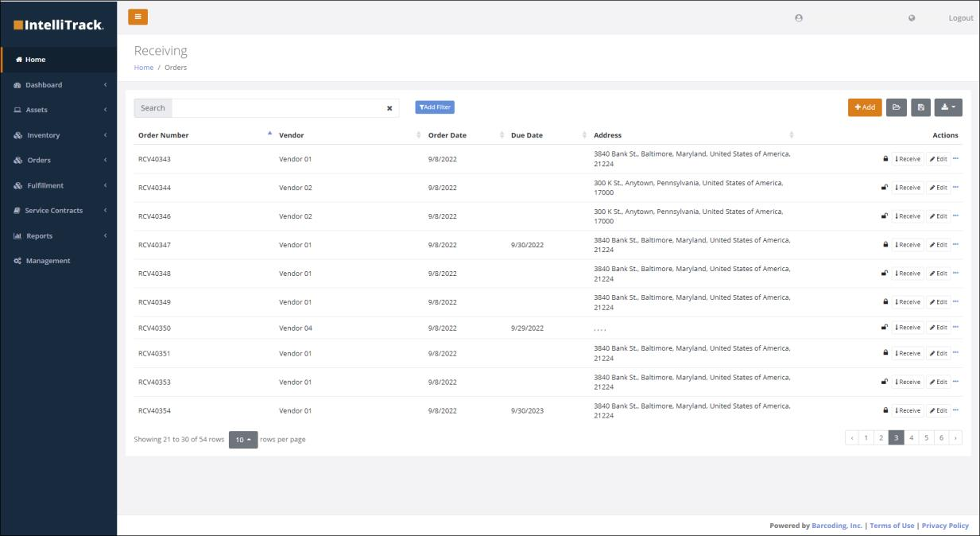The height and width of the screenshot is (536, 980).
Task: Open more actions for order RCV40347
Action: [956, 244]
